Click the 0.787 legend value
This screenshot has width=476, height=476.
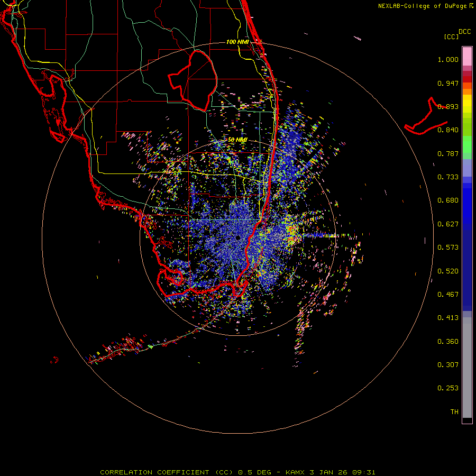click(448, 153)
